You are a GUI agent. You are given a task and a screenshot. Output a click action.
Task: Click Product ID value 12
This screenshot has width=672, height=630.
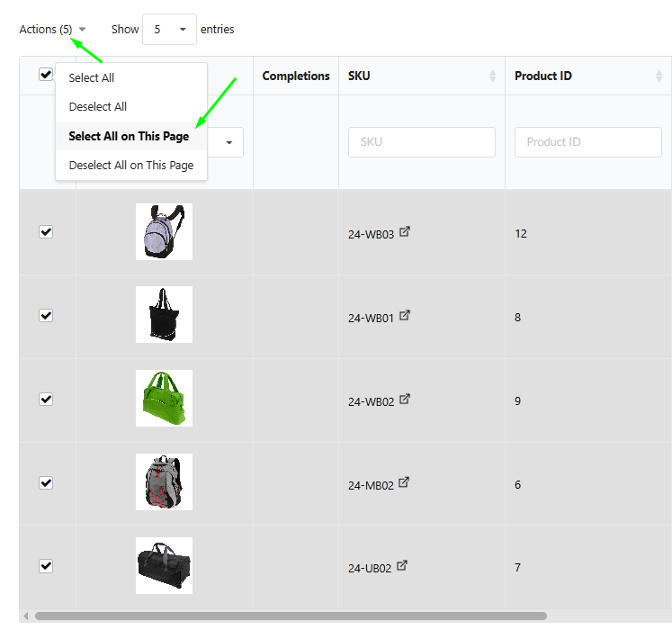click(521, 234)
